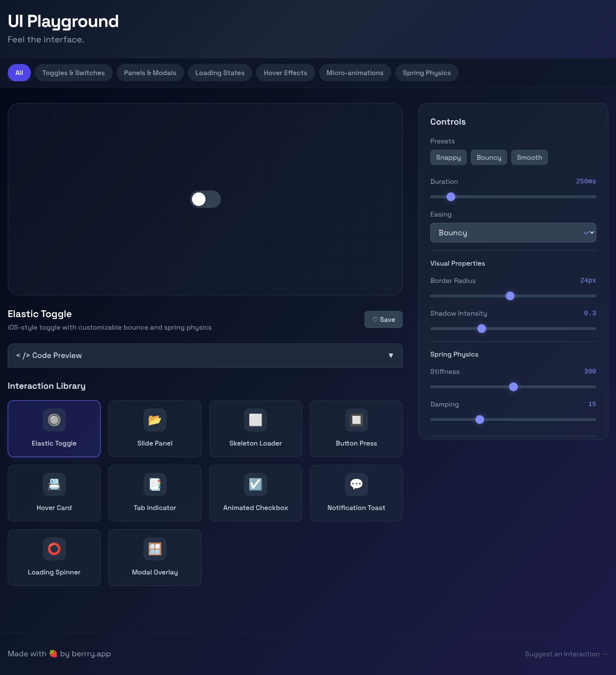This screenshot has width=616, height=675.
Task: Open the Easing dropdown showing Bouncy
Action: pos(513,232)
